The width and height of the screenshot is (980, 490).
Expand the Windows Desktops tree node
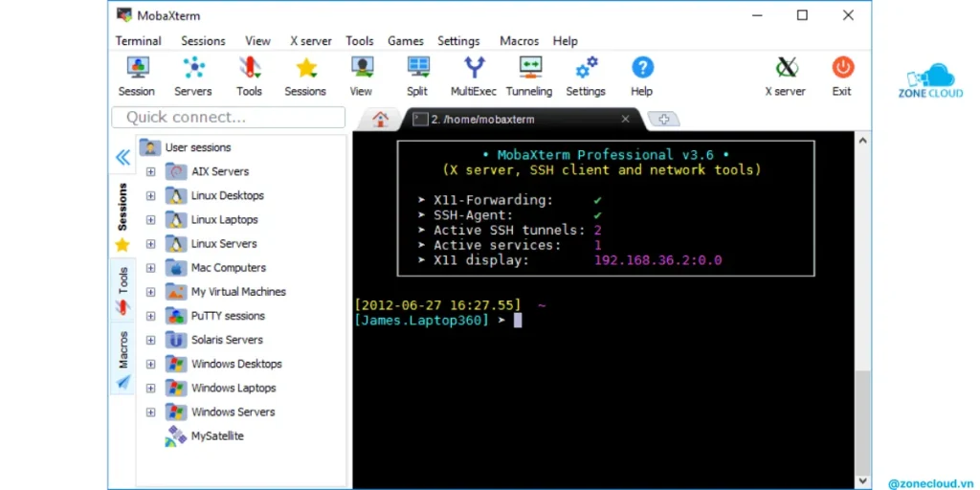[150, 365]
